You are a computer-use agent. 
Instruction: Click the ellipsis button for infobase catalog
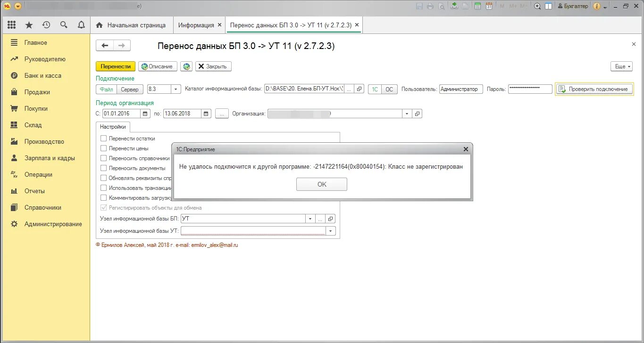pyautogui.click(x=349, y=89)
